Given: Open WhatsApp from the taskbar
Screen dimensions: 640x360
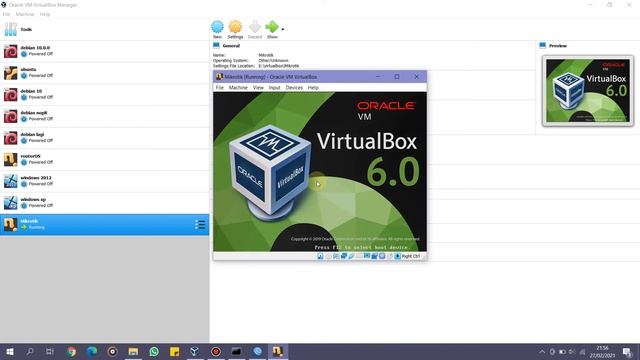Looking at the screenshot, I should (x=154, y=351).
